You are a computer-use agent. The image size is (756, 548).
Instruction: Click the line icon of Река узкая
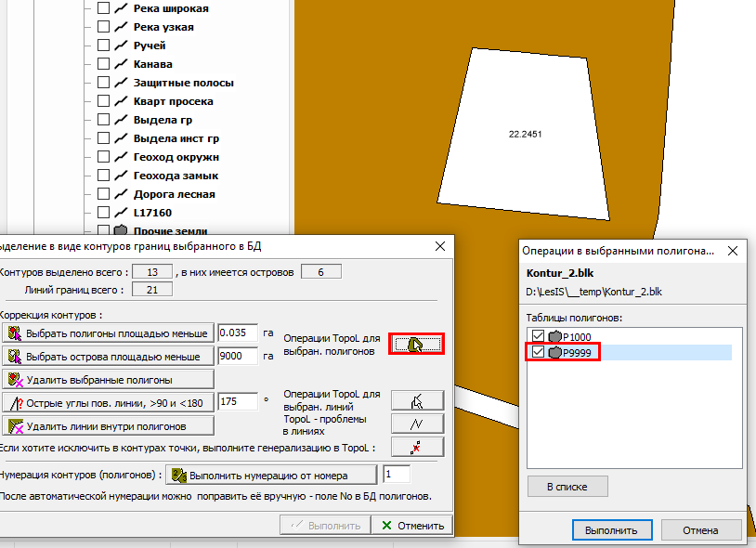coord(121,27)
